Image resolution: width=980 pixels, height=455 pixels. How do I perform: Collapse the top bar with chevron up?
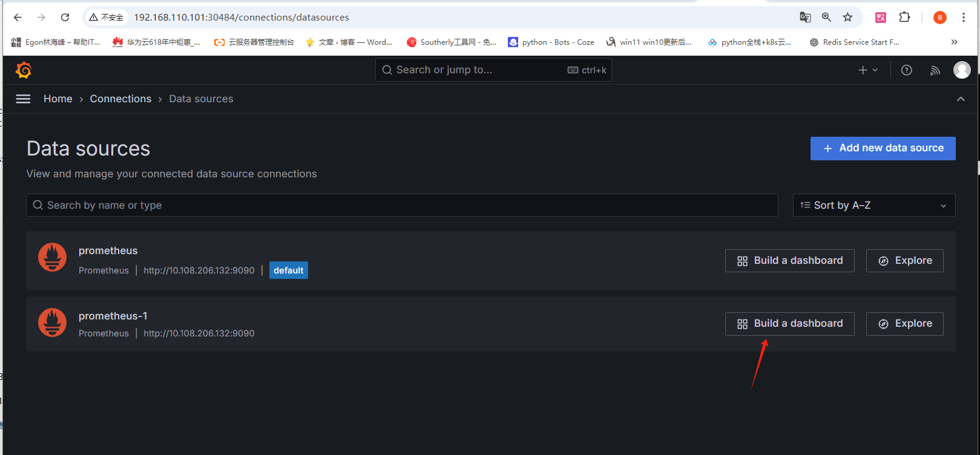[x=961, y=99]
